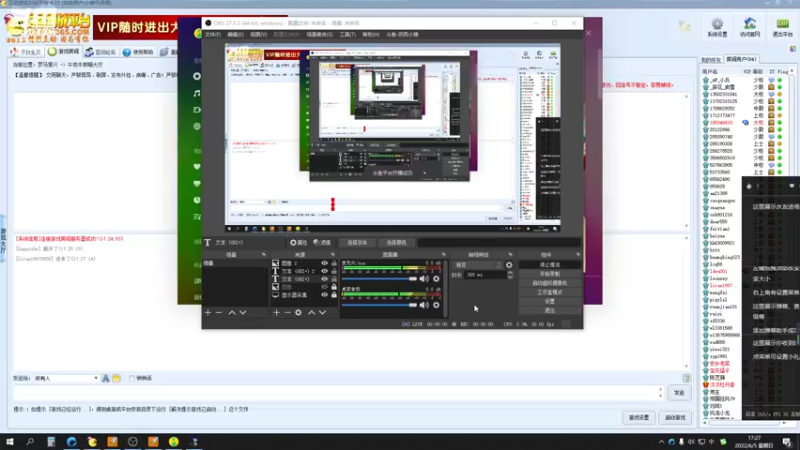The image size is (800, 450).
Task: Open desktop audio channel settings gear
Action: coord(436,305)
